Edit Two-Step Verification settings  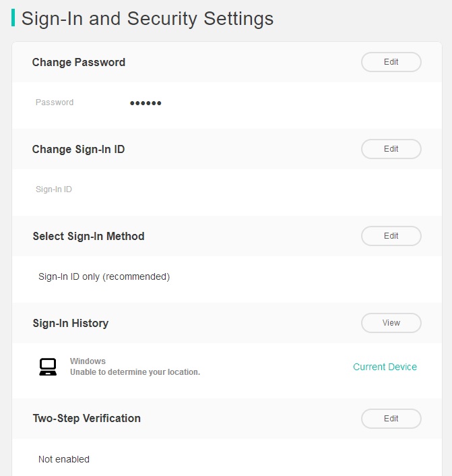(391, 419)
